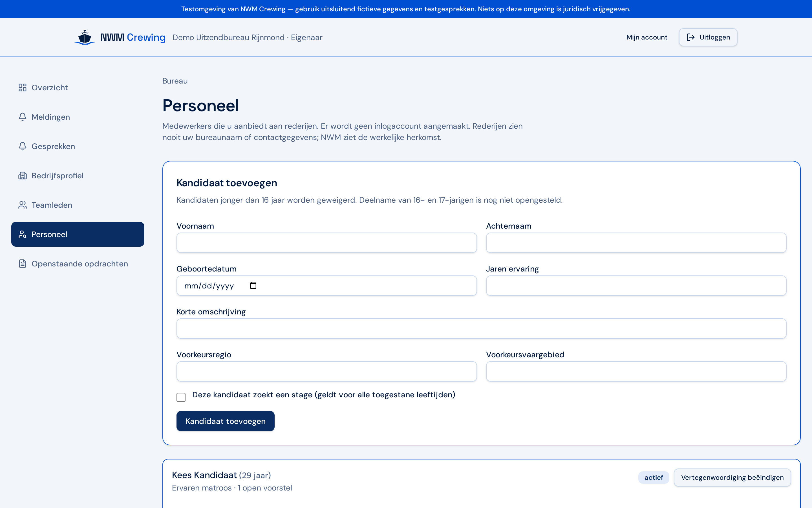This screenshot has height=508, width=812.
Task: Go to the Meldingen page
Action: point(78,117)
